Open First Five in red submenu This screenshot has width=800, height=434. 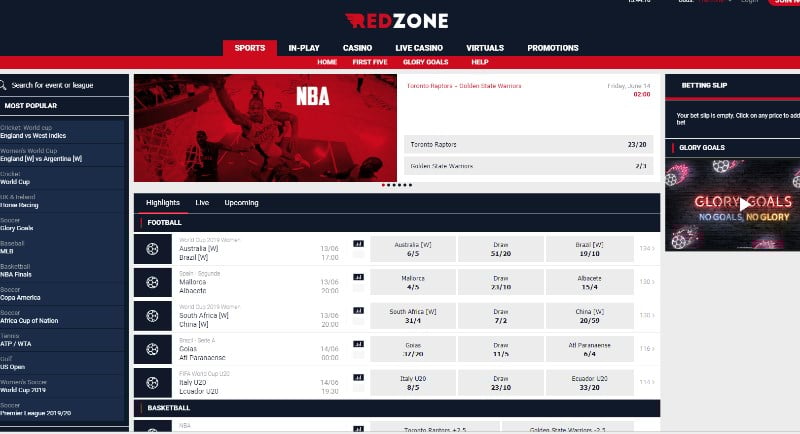coord(370,62)
